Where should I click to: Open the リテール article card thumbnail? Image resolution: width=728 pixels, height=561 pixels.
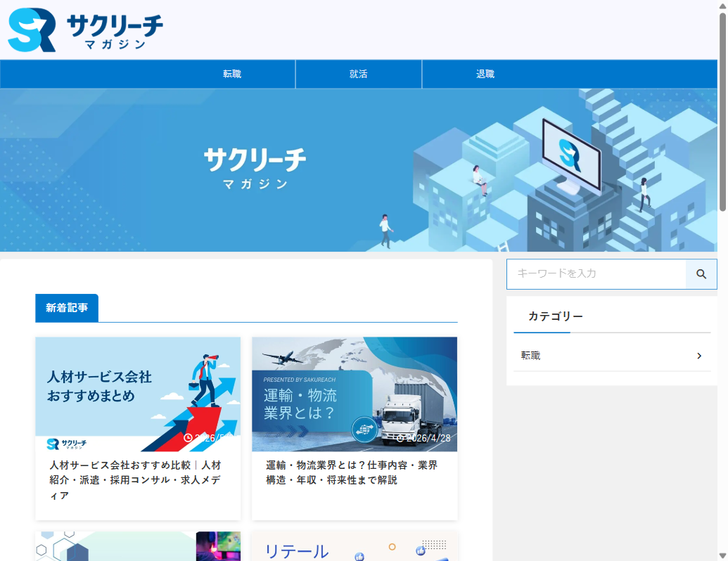point(355,546)
